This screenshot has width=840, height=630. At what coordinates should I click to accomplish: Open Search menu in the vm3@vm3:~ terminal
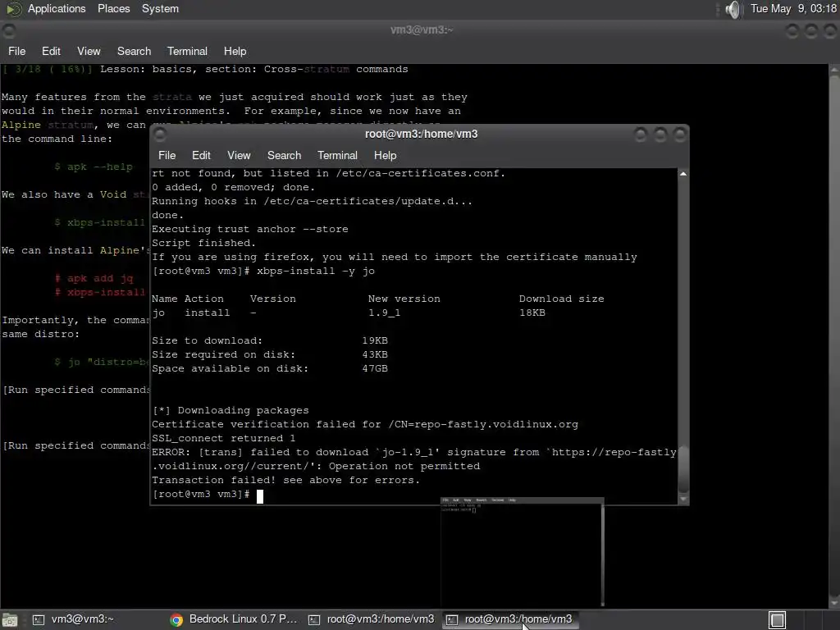(134, 52)
